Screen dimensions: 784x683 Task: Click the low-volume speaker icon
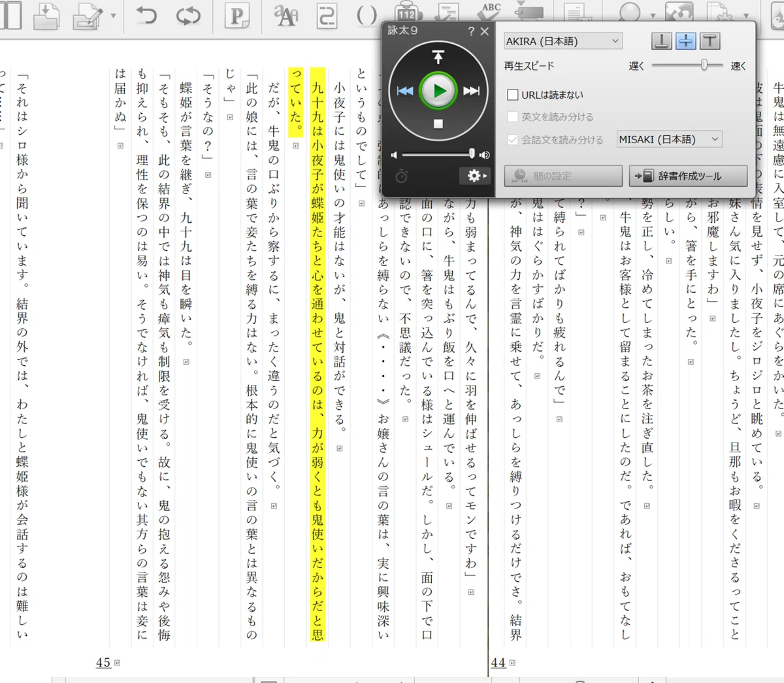coord(393,155)
